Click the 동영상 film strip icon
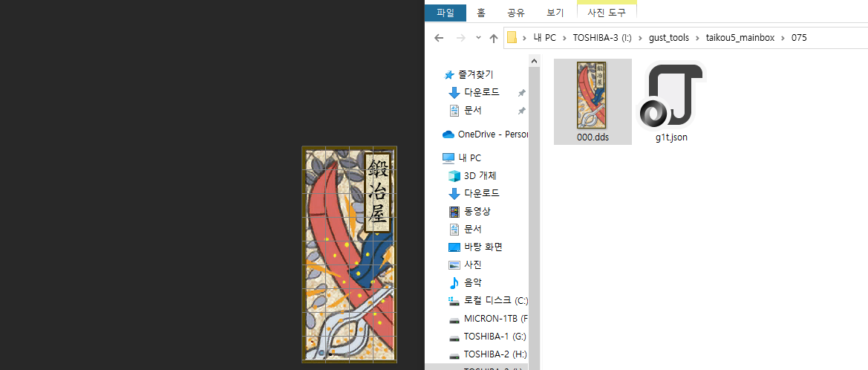868x370 pixels. (454, 211)
